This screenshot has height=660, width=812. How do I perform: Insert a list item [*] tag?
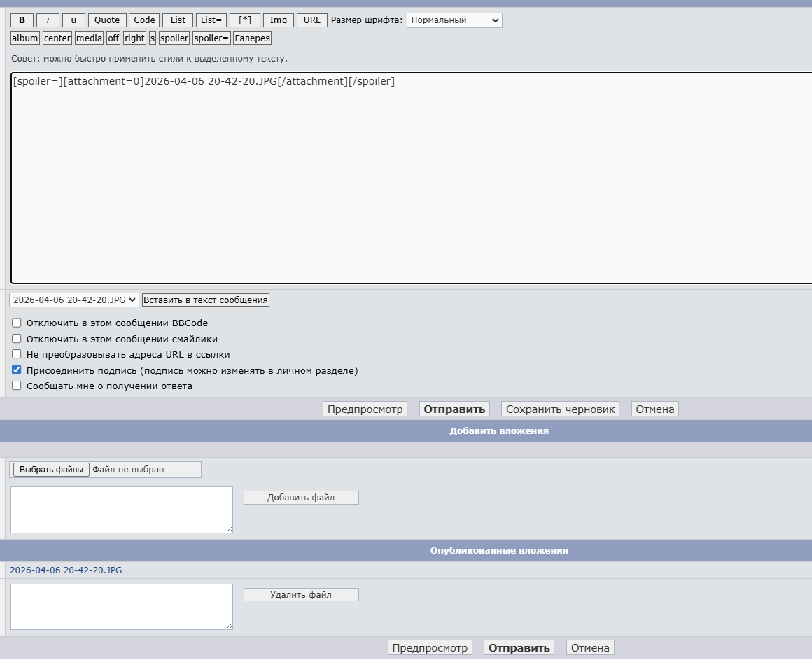pos(245,20)
